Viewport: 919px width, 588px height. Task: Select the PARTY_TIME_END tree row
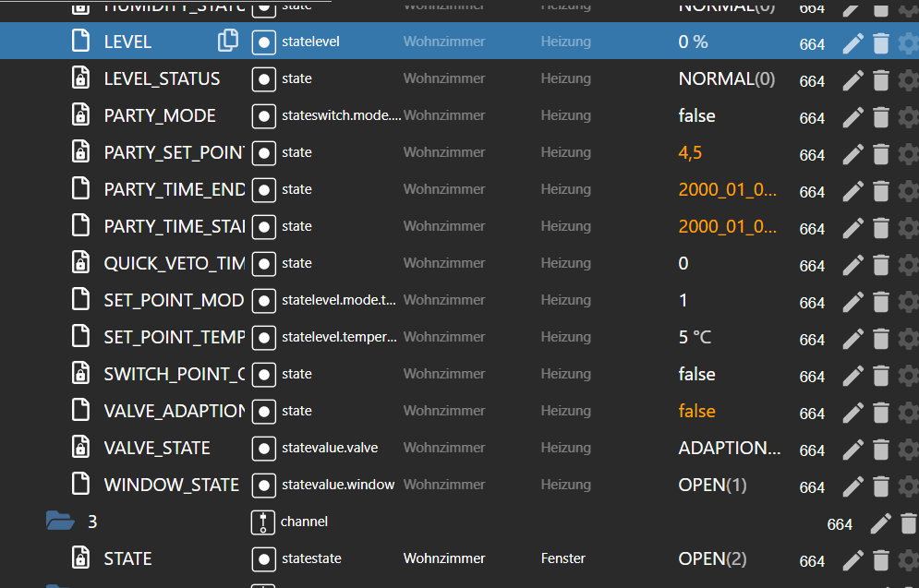174,189
